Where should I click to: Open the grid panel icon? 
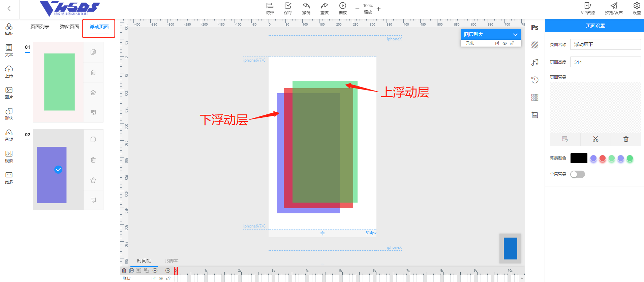[x=535, y=98]
